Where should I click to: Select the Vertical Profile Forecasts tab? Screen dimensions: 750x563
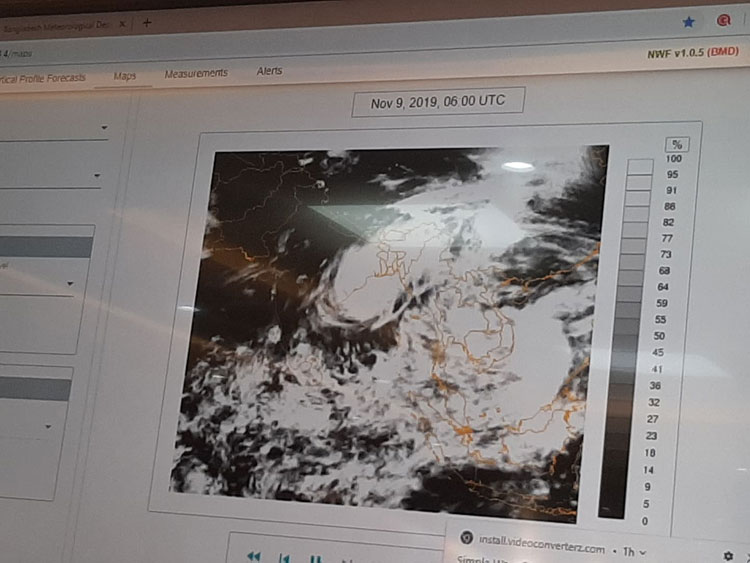pyautogui.click(x=42, y=78)
